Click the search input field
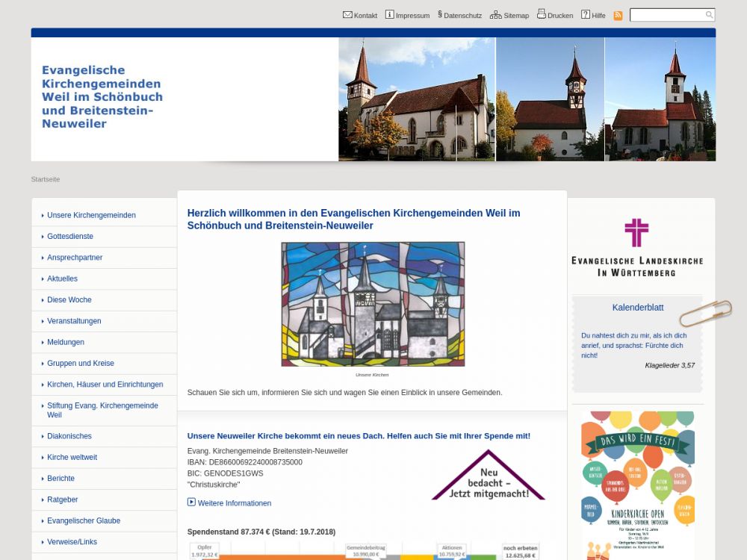The image size is (747, 560). [x=666, y=15]
